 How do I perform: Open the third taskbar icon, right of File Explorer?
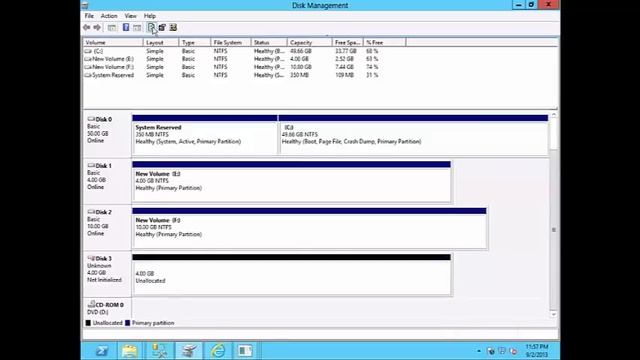tap(160, 351)
